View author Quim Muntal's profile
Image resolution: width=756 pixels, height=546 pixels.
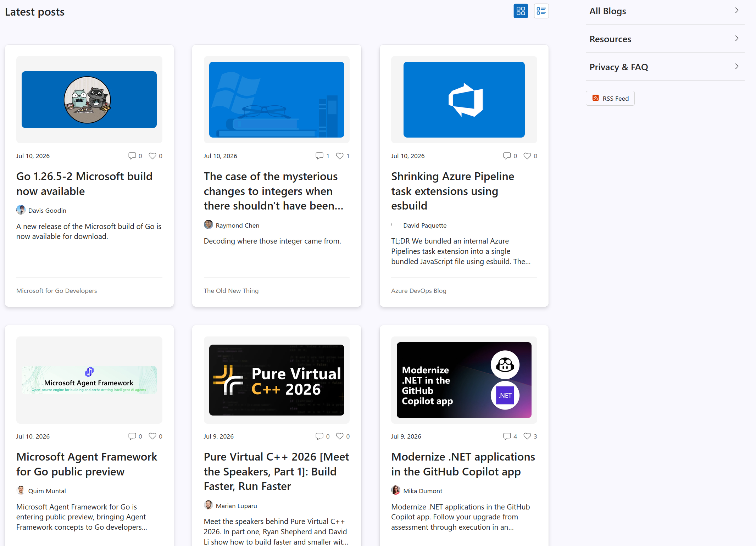[x=47, y=491]
